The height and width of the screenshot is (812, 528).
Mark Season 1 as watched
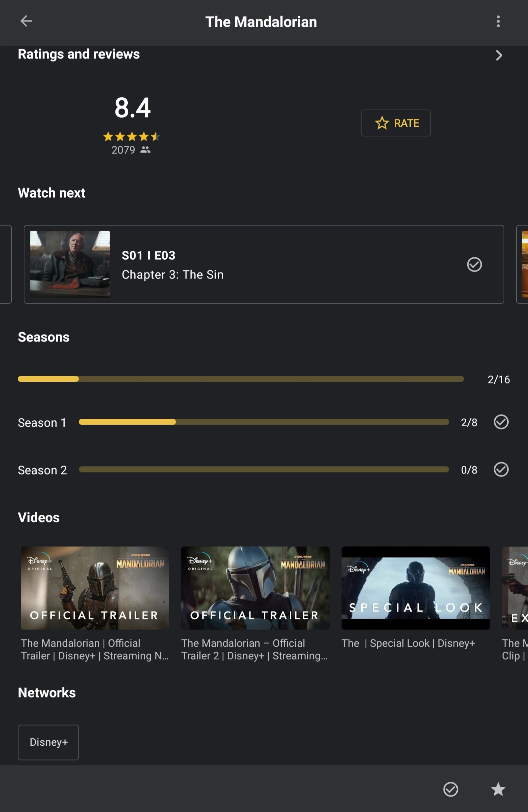click(501, 422)
